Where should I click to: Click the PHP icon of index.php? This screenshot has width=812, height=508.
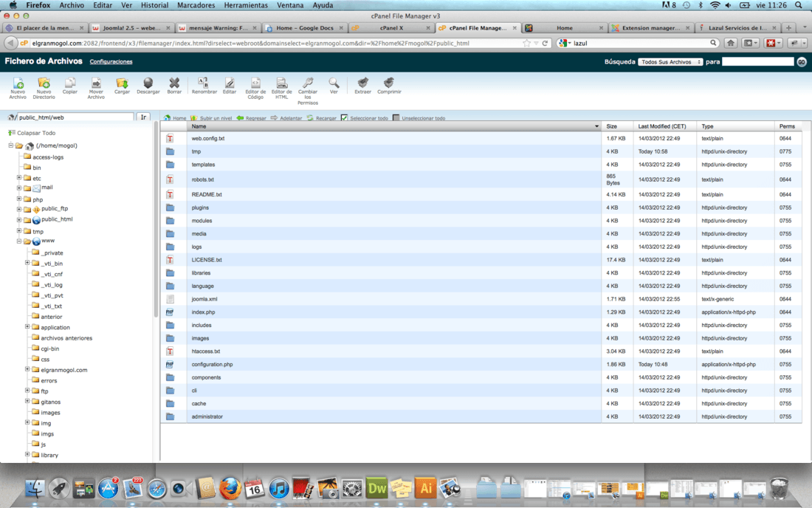tap(170, 312)
